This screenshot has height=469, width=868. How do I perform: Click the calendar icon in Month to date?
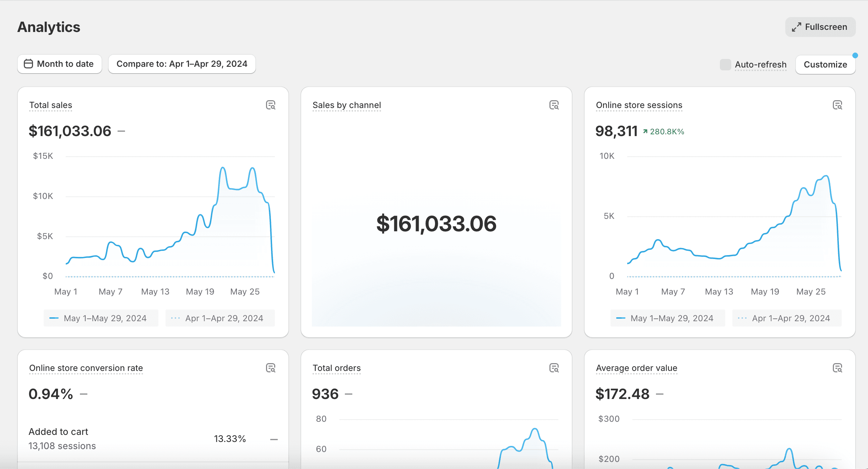coord(28,64)
